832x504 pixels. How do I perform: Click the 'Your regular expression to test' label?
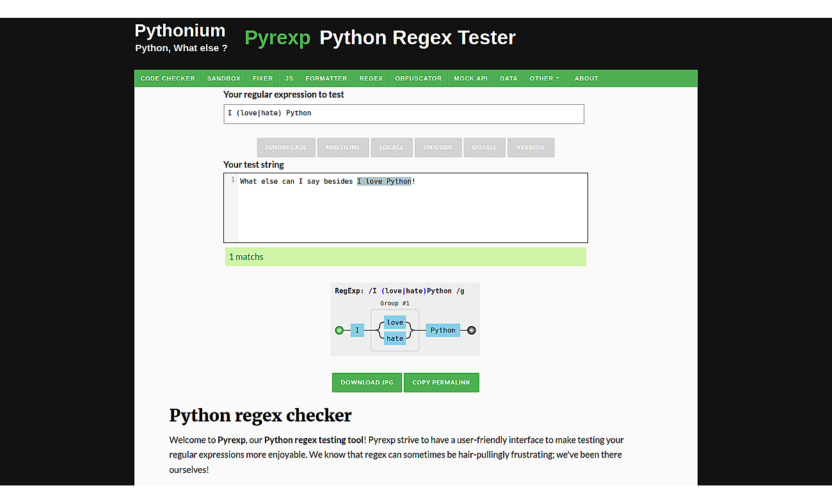284,95
